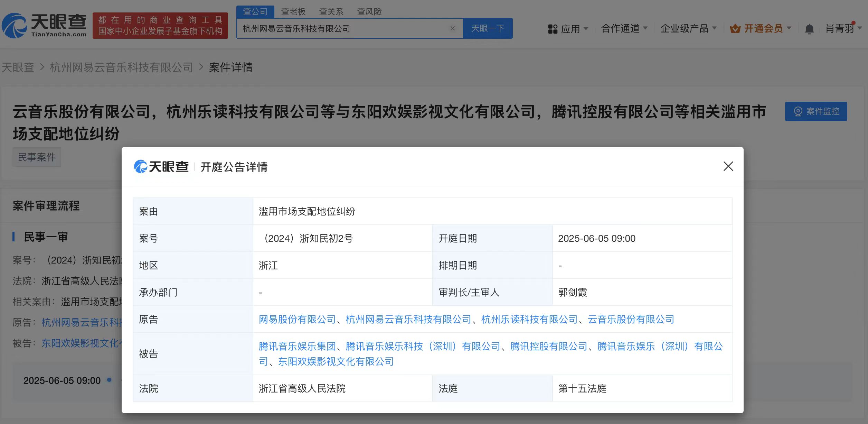Screen dimensions: 868x424
Task: Click the 民事一审 section heading
Action: (46, 237)
